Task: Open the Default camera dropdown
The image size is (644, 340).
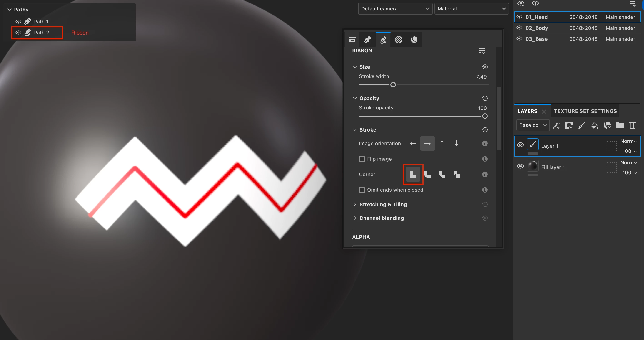Action: point(395,9)
